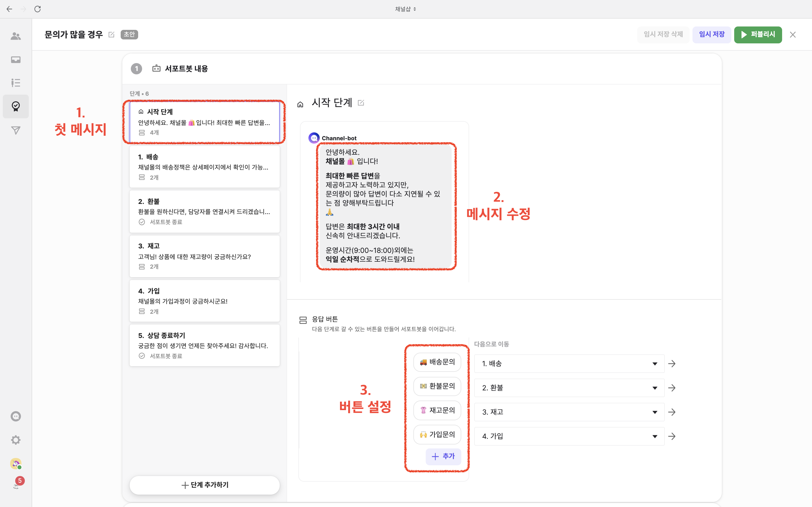The image size is (812, 507).
Task: Click the 퍼블리시 publish button
Action: [758, 35]
